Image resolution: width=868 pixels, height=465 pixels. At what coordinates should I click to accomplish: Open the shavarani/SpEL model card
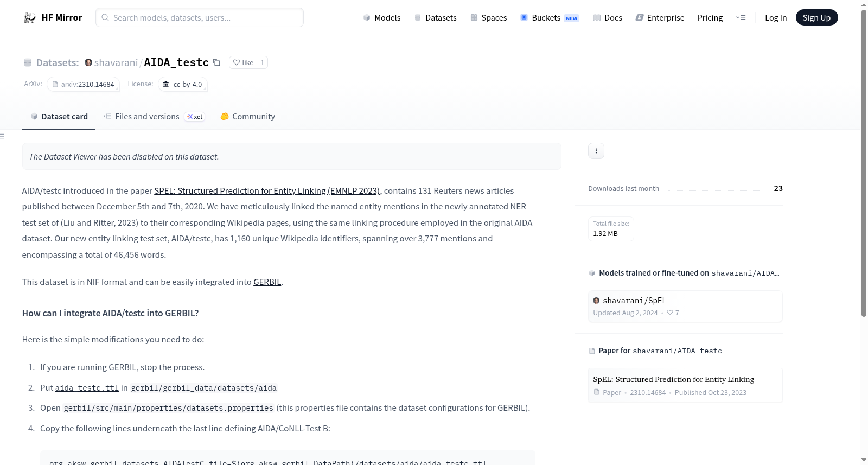pos(685,307)
